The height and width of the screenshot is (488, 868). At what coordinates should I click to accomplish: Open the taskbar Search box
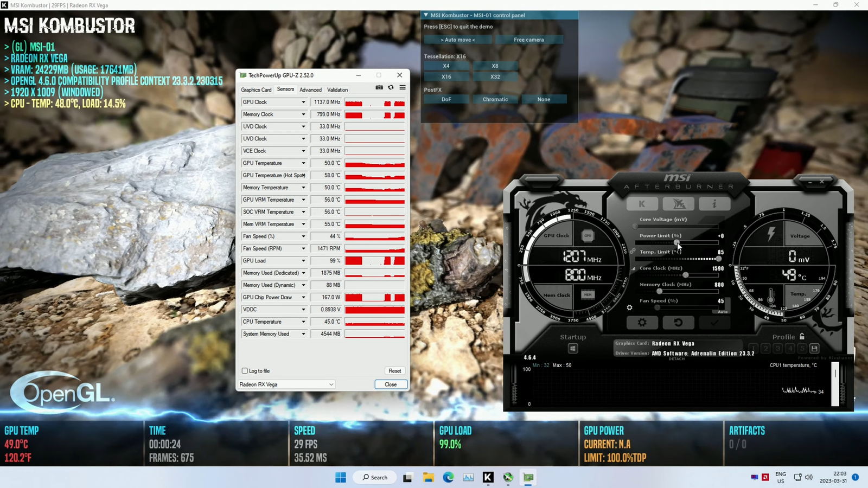click(375, 477)
